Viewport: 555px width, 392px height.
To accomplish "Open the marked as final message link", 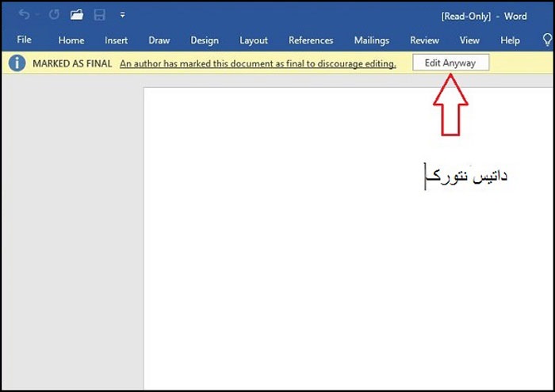I will click(258, 63).
